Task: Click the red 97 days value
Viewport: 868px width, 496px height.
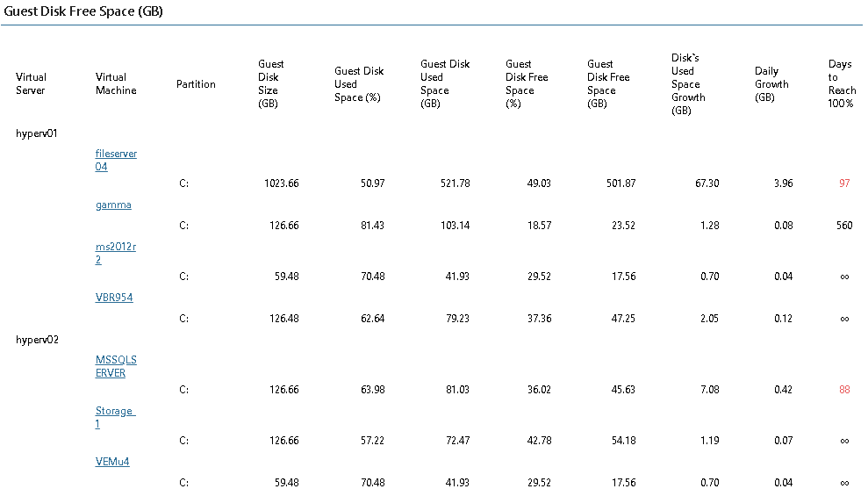Action: pos(844,183)
